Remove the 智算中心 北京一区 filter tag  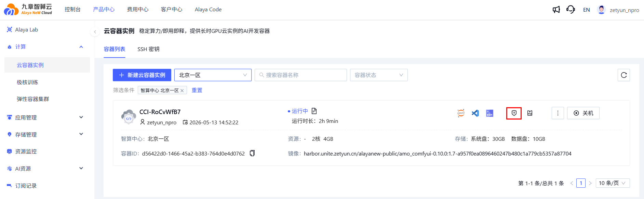(x=182, y=91)
